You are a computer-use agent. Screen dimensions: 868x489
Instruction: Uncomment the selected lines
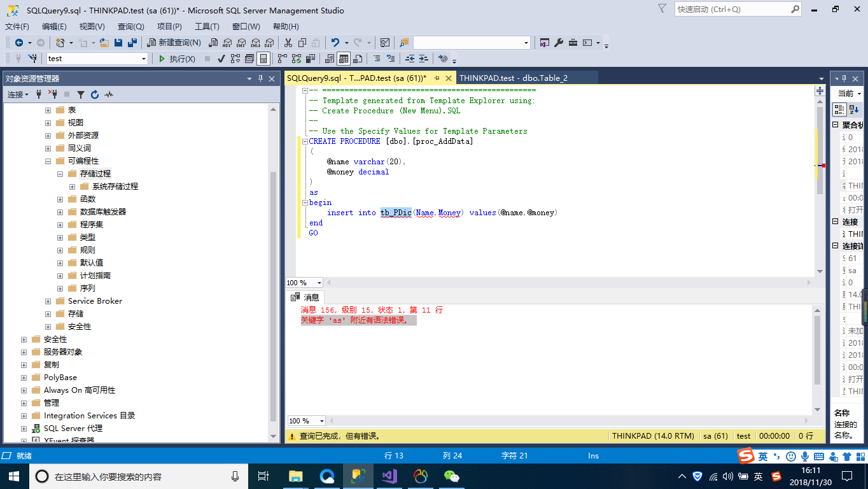[x=391, y=59]
